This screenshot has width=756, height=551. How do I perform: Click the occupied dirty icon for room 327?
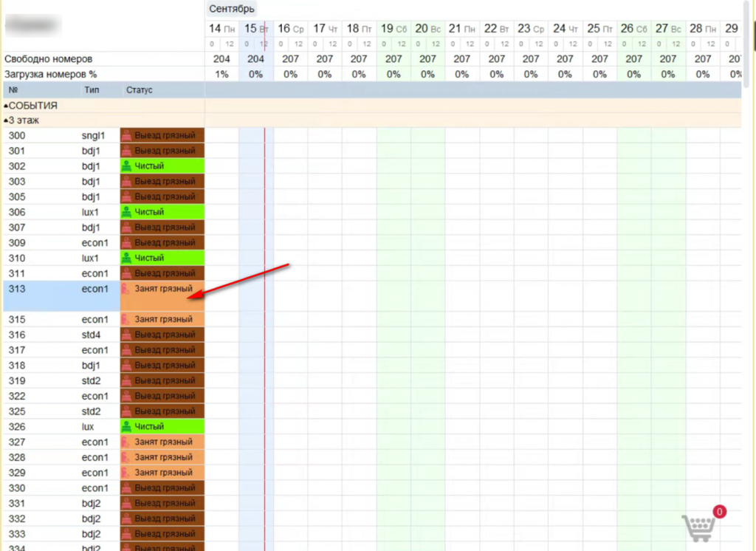click(x=126, y=442)
